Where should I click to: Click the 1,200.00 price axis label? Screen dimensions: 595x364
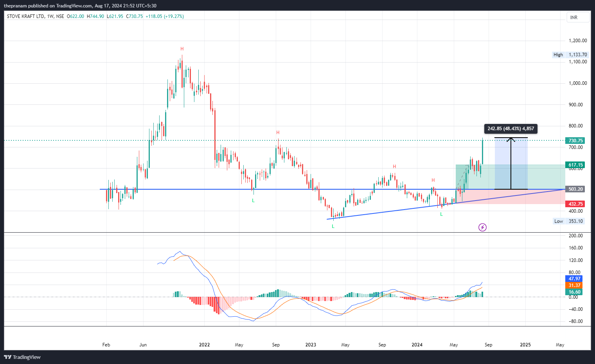578,41
